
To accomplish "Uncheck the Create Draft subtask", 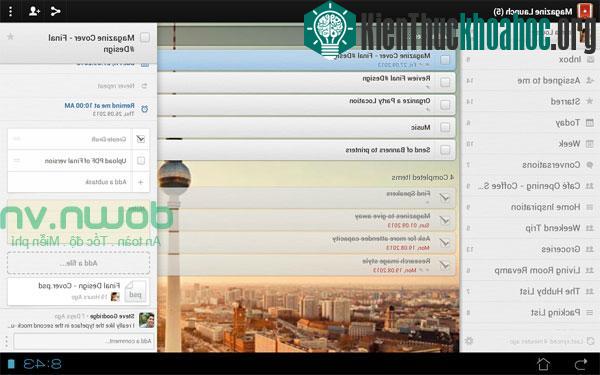I will coord(140,139).
